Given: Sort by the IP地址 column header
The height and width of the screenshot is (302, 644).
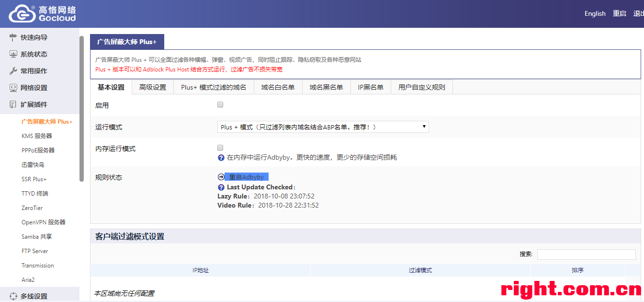Looking at the screenshot, I should coord(201,270).
